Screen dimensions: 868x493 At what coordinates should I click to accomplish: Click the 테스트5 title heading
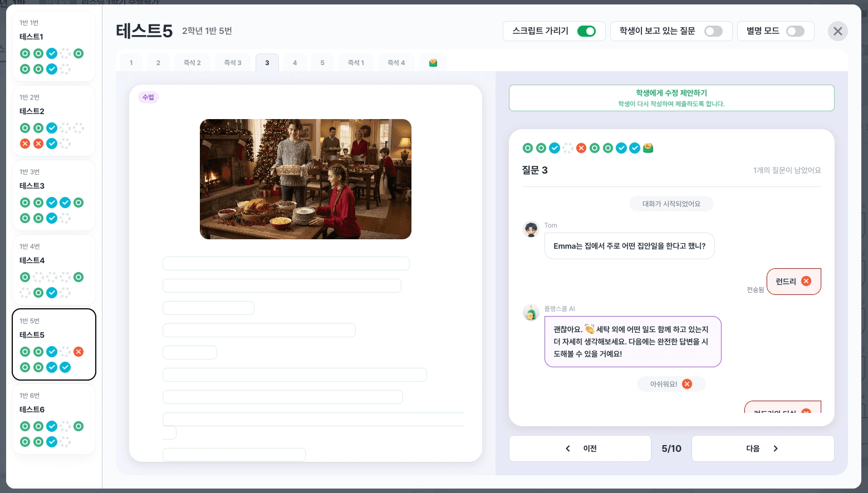click(144, 31)
